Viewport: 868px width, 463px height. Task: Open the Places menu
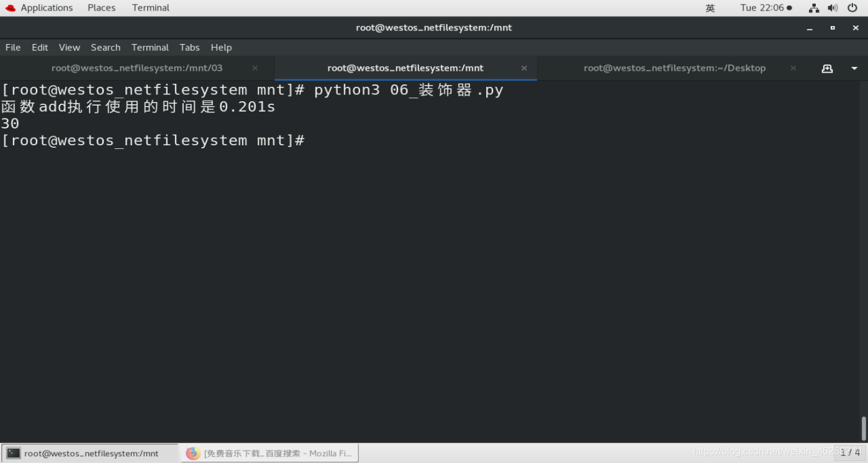[x=101, y=7]
